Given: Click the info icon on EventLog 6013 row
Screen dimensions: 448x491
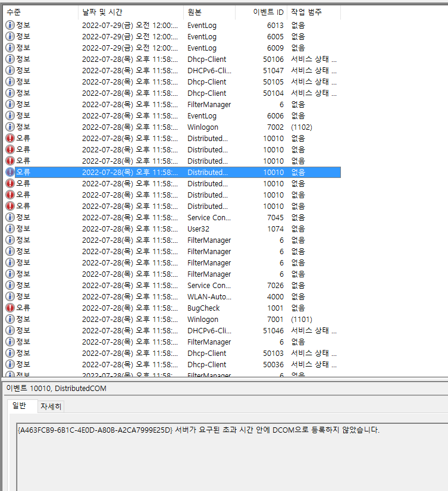Looking at the screenshot, I should [x=10, y=25].
